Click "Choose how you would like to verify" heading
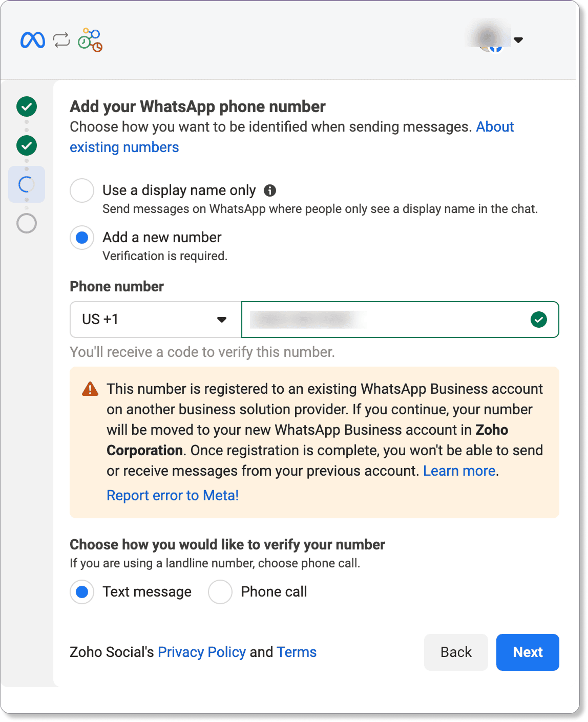Viewport: 588px width, 722px height. [227, 545]
